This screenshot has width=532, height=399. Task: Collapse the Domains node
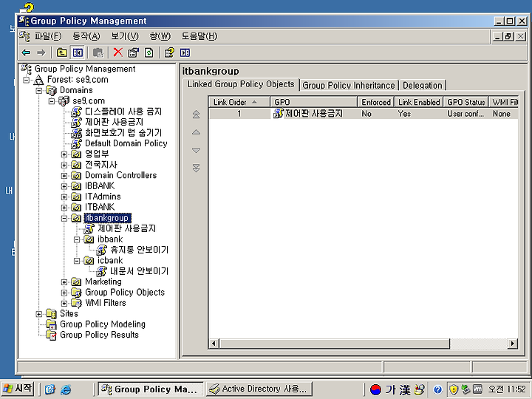click(39, 91)
